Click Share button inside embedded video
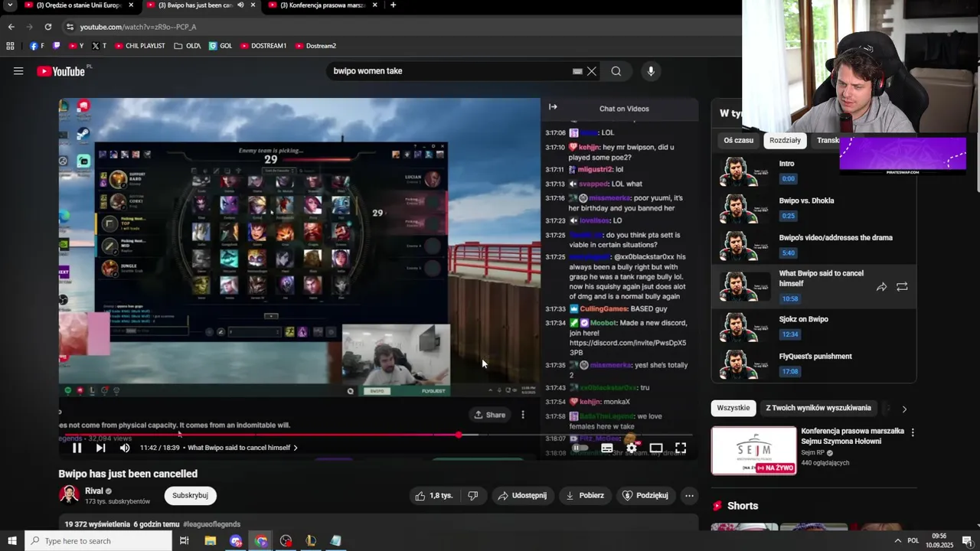Screen dimensions: 980x551 pos(490,415)
